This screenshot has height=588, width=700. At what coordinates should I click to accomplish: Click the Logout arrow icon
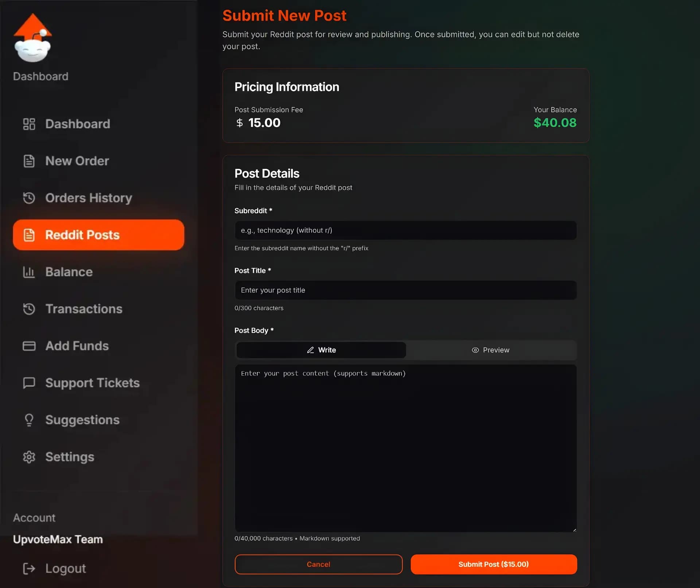tap(29, 569)
